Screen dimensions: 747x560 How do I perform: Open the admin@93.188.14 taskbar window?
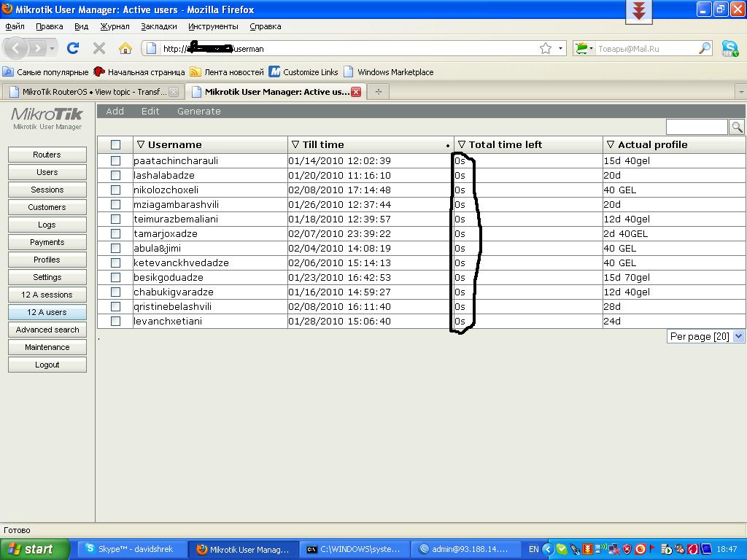(465, 549)
